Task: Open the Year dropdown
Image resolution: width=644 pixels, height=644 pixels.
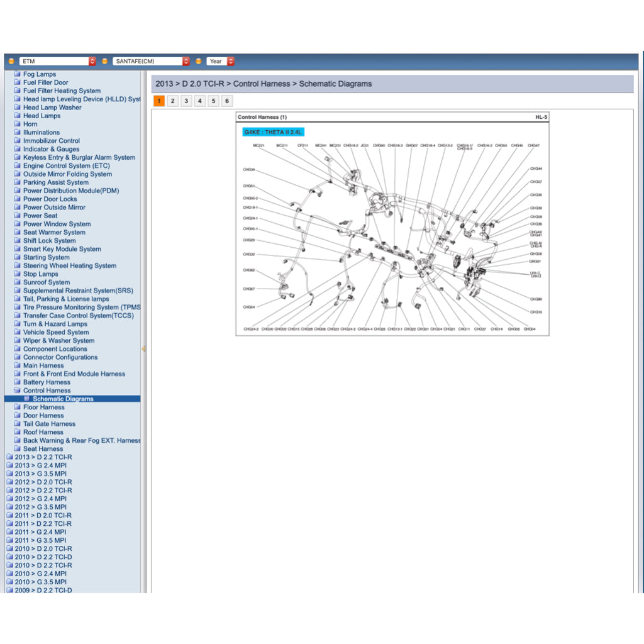Action: pos(220,62)
